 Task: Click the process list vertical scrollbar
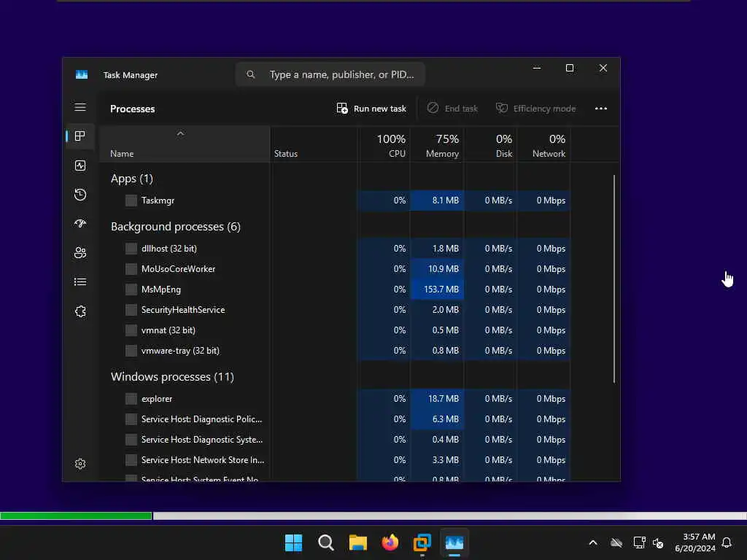pyautogui.click(x=614, y=279)
